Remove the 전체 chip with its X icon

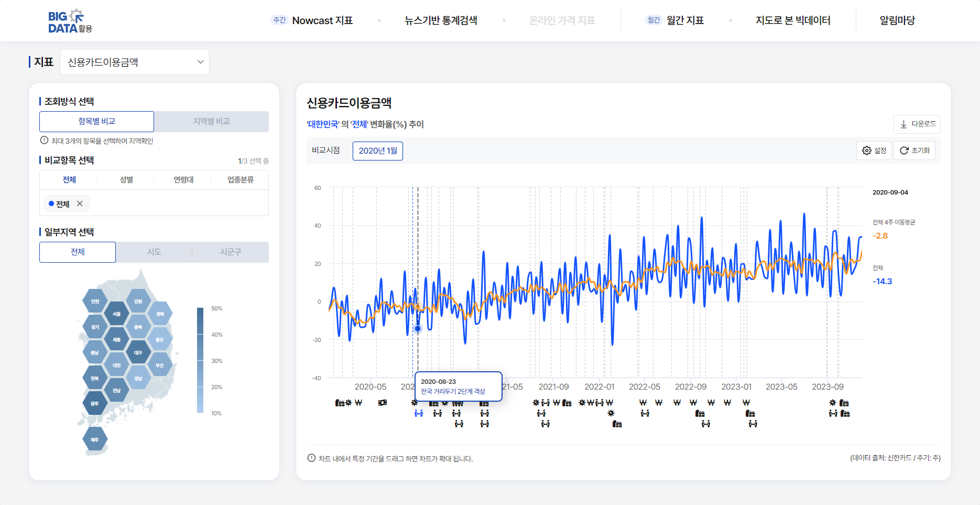(80, 203)
